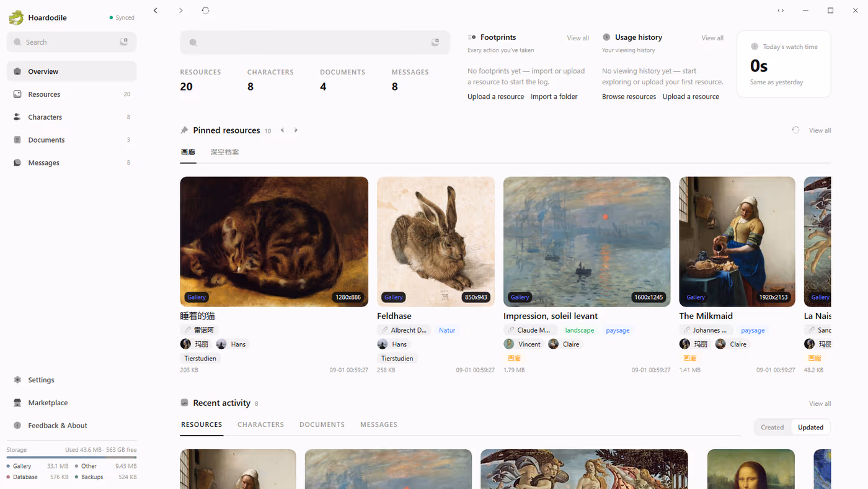Click the pin icon beside Pinned resources
Screen dimensions: 868x489
coord(184,130)
